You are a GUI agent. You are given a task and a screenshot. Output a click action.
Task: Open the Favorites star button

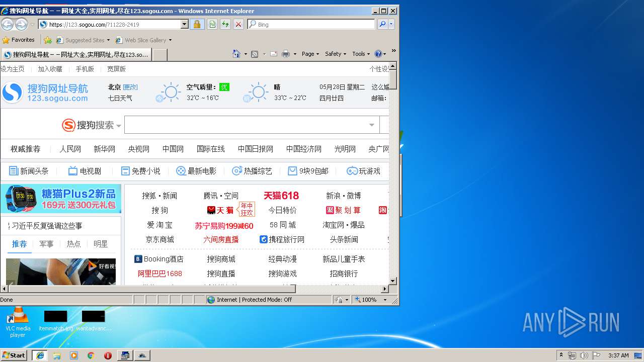[x=18, y=40]
